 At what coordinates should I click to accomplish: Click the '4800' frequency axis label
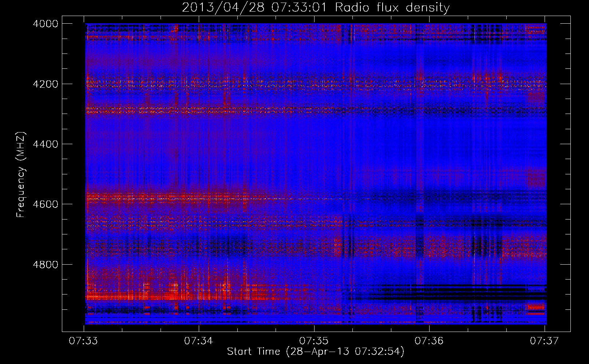(46, 265)
